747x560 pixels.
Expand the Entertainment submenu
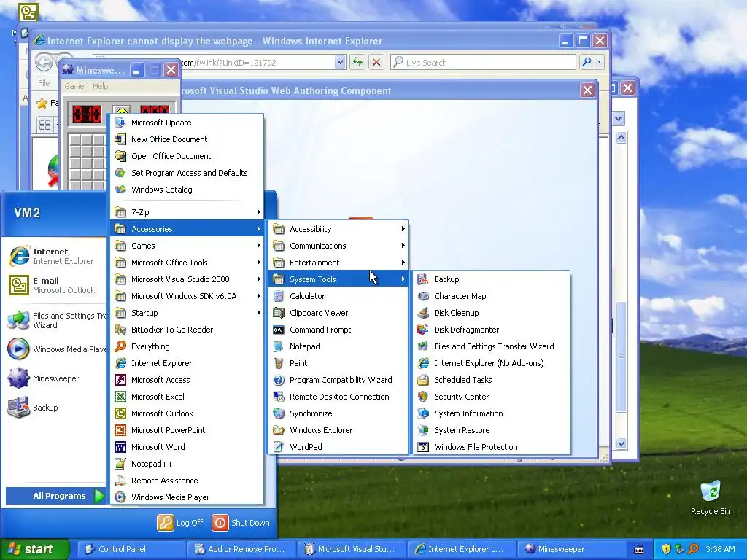[338, 262]
